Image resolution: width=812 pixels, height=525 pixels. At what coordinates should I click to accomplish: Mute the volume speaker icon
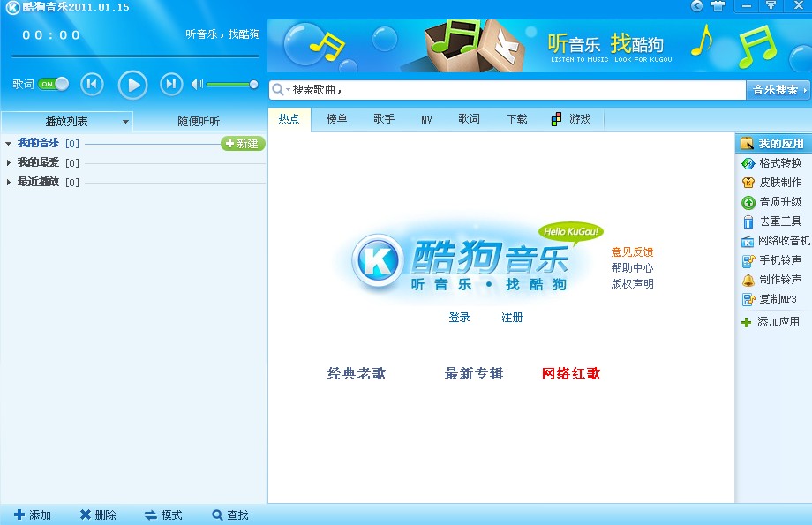tap(197, 84)
